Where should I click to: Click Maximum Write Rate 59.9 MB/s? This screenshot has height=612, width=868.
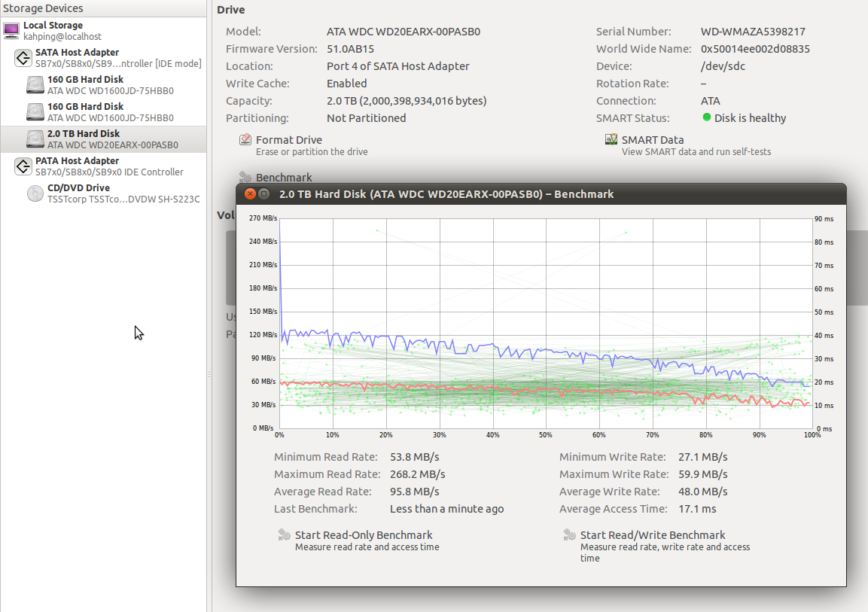click(x=702, y=474)
